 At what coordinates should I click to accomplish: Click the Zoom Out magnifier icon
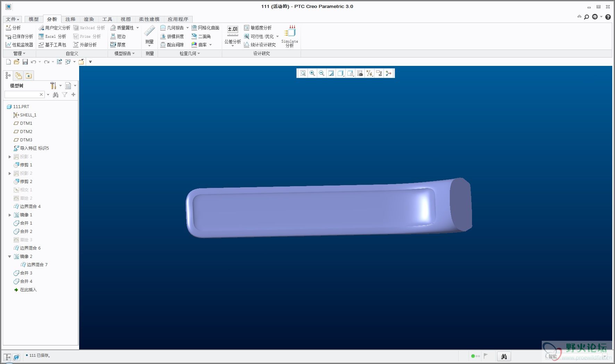pos(322,73)
